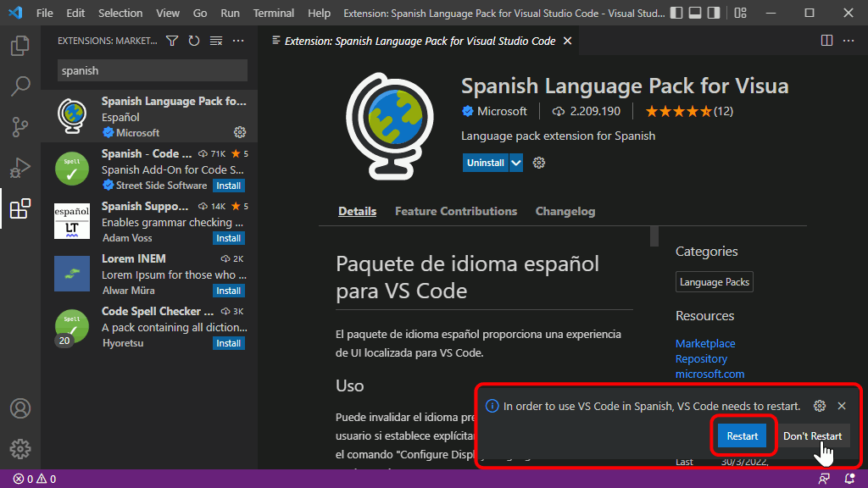This screenshot has width=868, height=488.
Task: Install the Code Spell Checker pack by Hyoretsu
Action: pos(229,343)
